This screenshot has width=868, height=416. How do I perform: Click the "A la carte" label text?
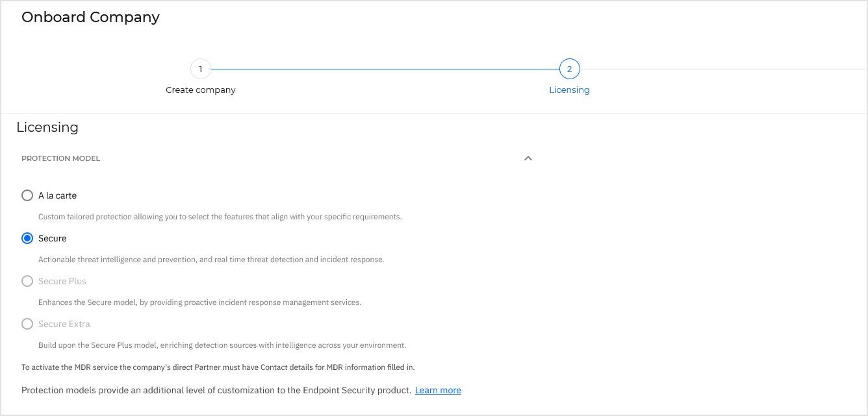tap(57, 195)
